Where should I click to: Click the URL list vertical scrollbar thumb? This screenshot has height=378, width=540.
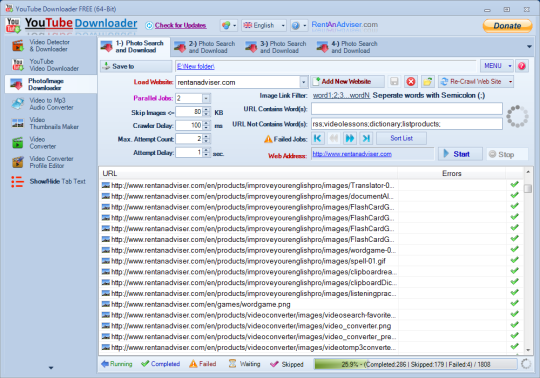pos(528,188)
